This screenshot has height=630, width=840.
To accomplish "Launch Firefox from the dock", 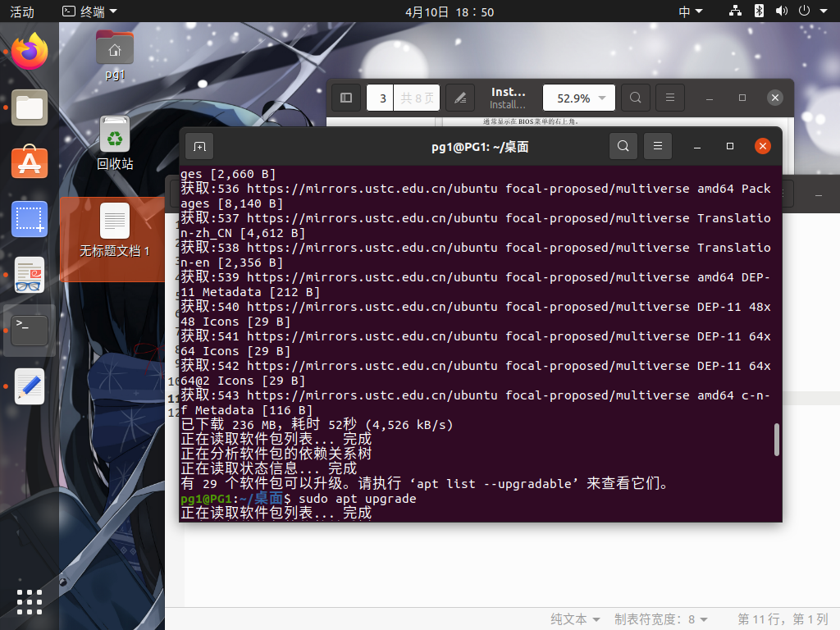I will coord(29,51).
